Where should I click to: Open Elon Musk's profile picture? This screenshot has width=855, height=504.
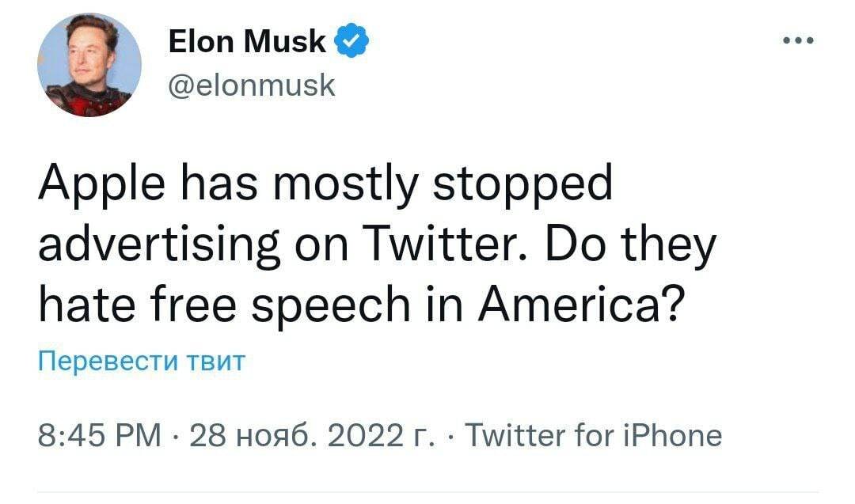(x=89, y=65)
